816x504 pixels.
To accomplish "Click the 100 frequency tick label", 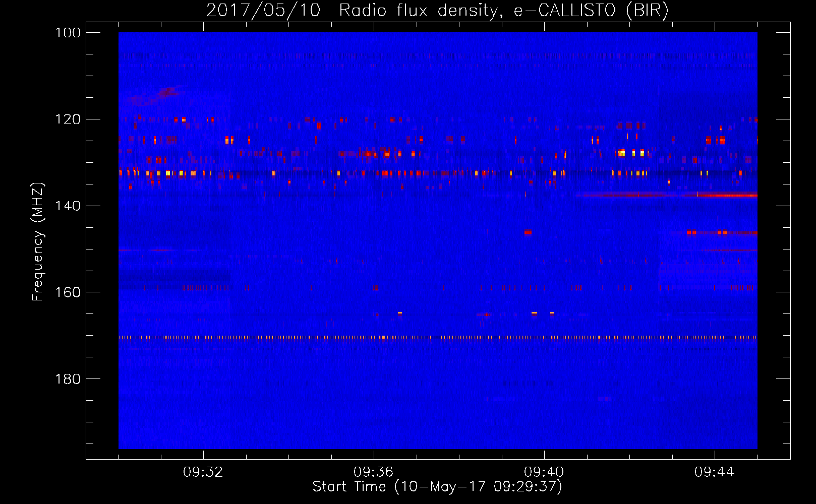I will coord(68,33).
